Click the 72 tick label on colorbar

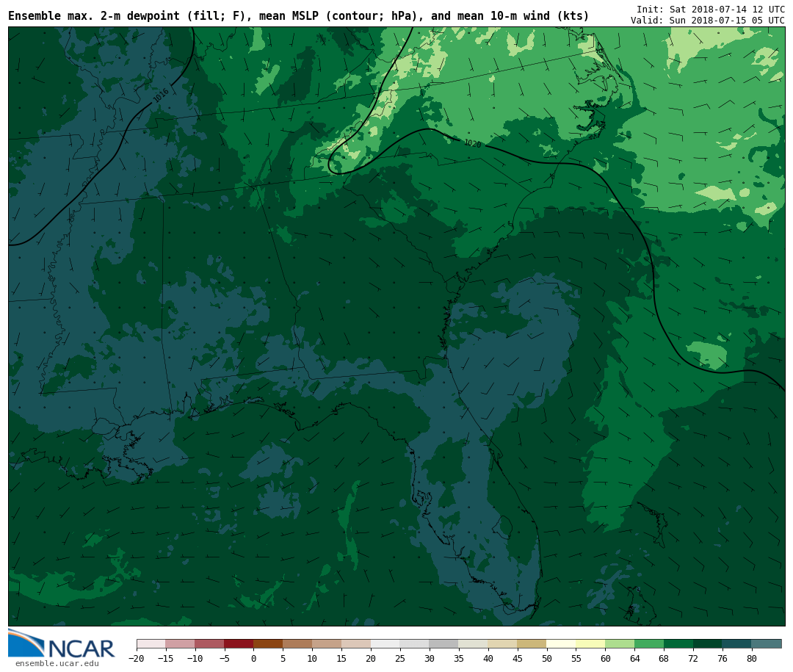tap(692, 659)
